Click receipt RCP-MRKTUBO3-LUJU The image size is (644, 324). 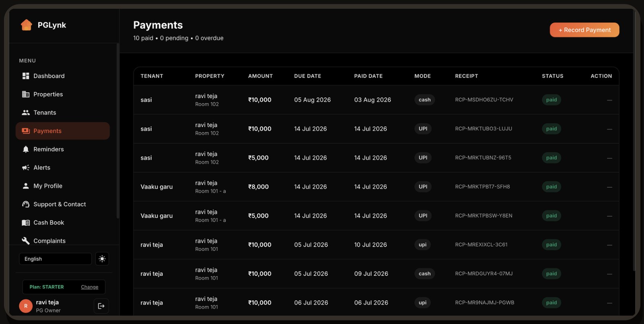tap(484, 129)
